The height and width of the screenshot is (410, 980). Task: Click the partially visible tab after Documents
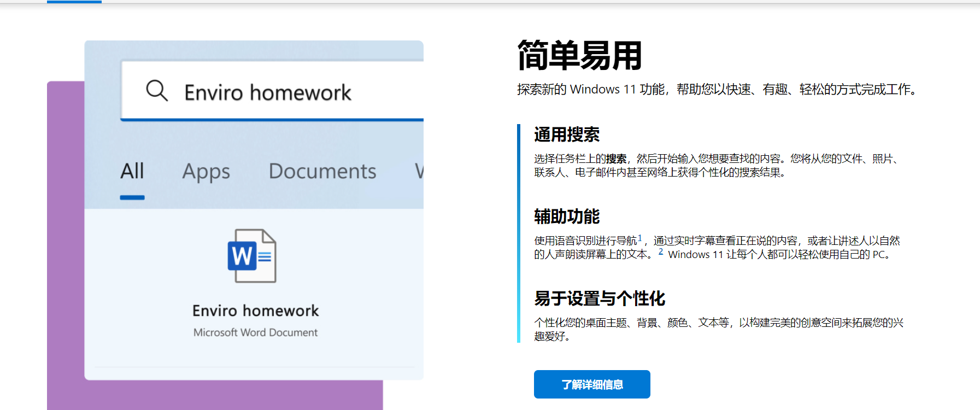point(419,172)
